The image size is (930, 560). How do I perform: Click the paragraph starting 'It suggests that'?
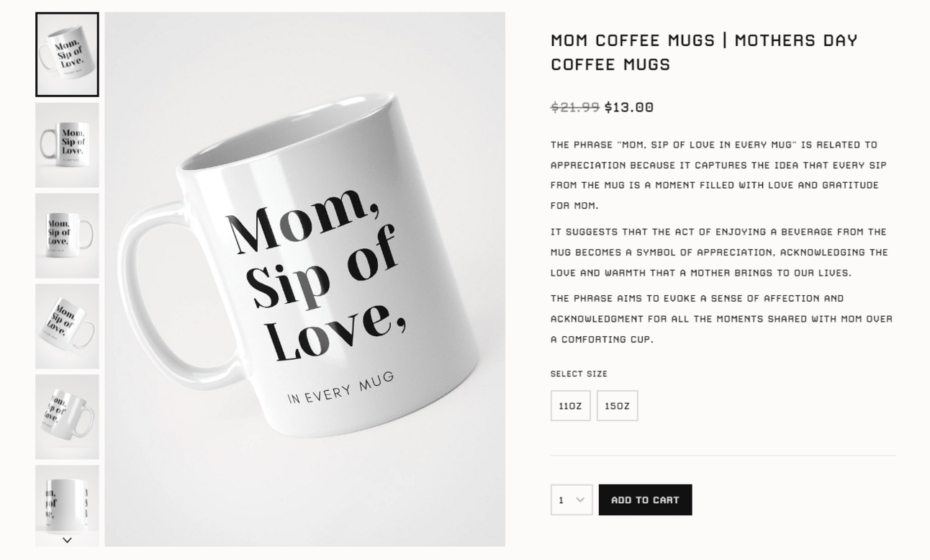(x=718, y=252)
